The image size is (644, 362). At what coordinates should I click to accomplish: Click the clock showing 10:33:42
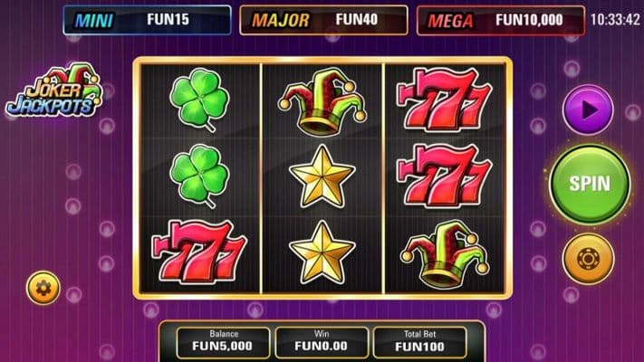point(615,20)
